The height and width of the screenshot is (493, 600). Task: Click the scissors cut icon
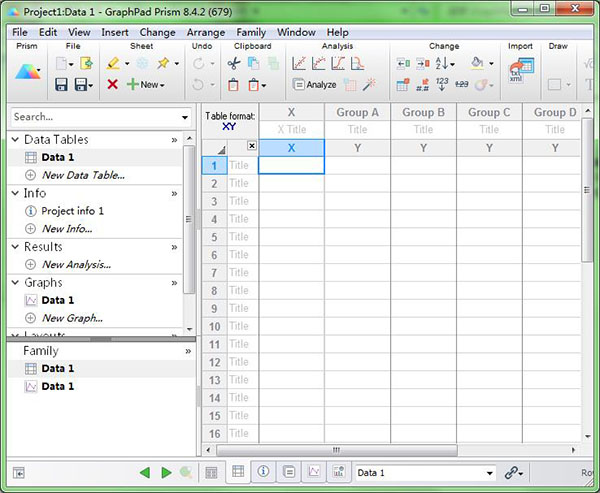233,63
